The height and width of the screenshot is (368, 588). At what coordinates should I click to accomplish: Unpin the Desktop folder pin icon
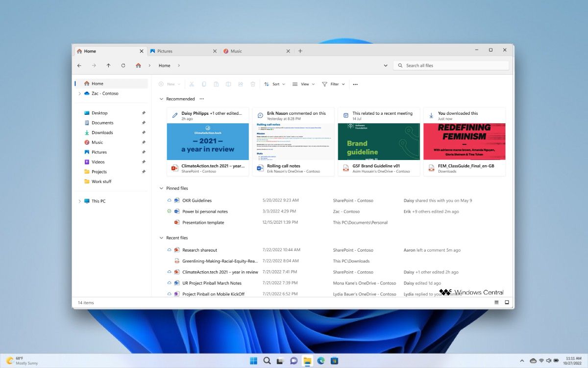[144, 113]
